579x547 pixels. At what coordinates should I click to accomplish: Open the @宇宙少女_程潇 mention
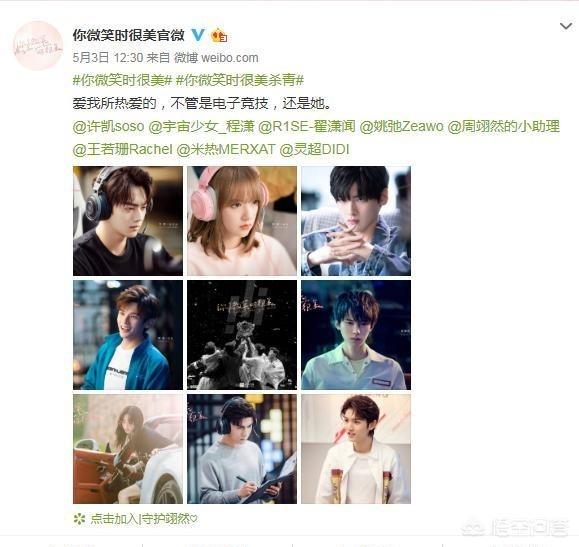(x=201, y=127)
